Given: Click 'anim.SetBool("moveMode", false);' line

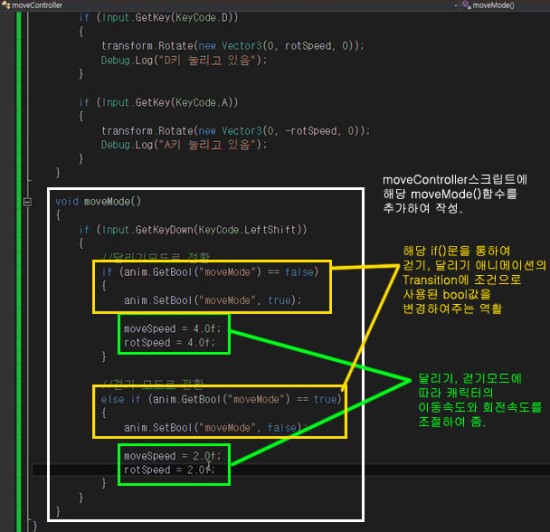Looking at the screenshot, I should click(215, 428).
